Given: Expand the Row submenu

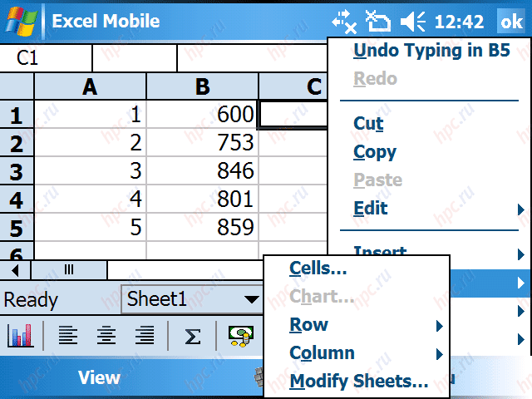Looking at the screenshot, I should click(x=357, y=325).
